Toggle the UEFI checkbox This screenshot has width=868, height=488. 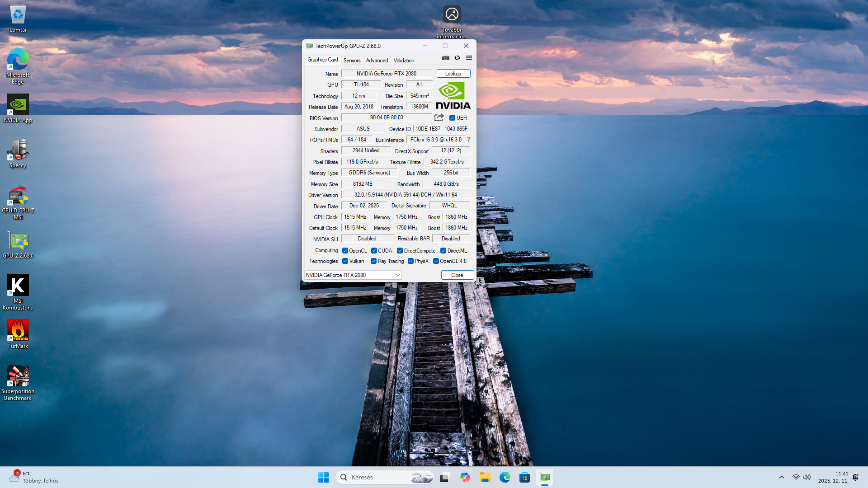[453, 118]
